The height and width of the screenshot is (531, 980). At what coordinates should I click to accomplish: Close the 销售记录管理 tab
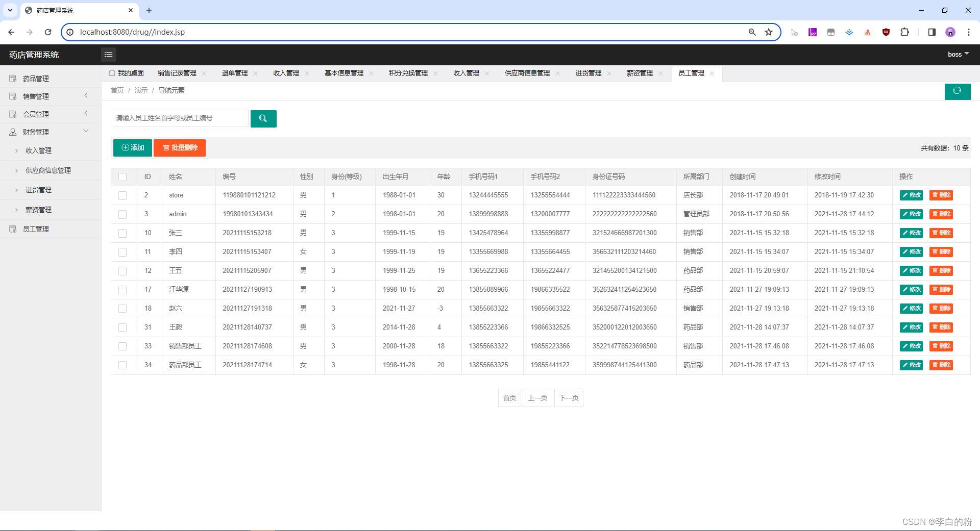tap(204, 73)
